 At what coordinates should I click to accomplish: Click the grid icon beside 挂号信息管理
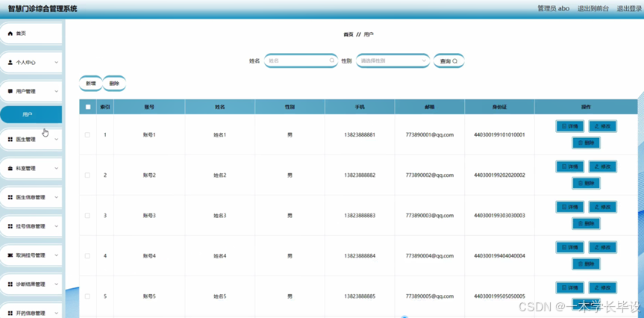click(x=10, y=226)
